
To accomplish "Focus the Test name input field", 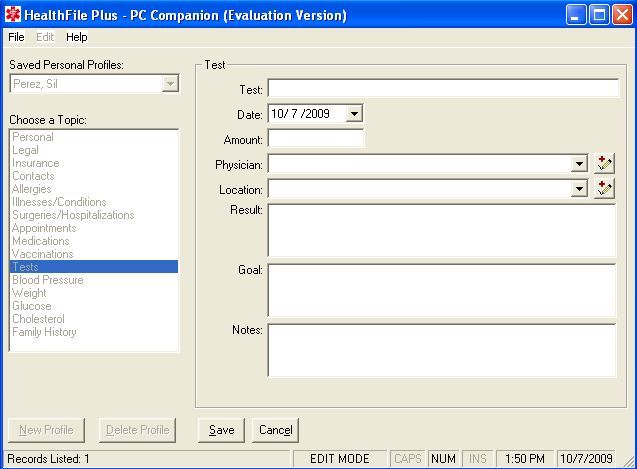I will click(x=443, y=88).
